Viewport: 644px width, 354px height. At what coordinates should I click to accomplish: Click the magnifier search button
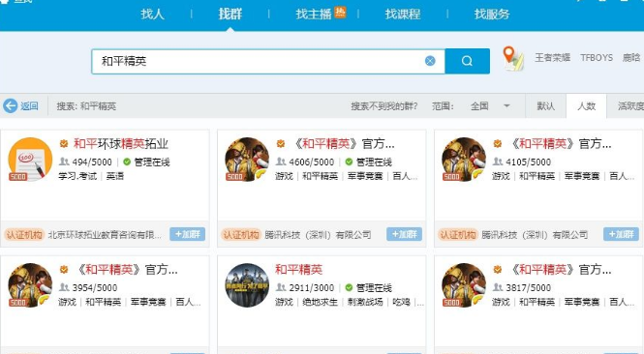pyautogui.click(x=467, y=61)
